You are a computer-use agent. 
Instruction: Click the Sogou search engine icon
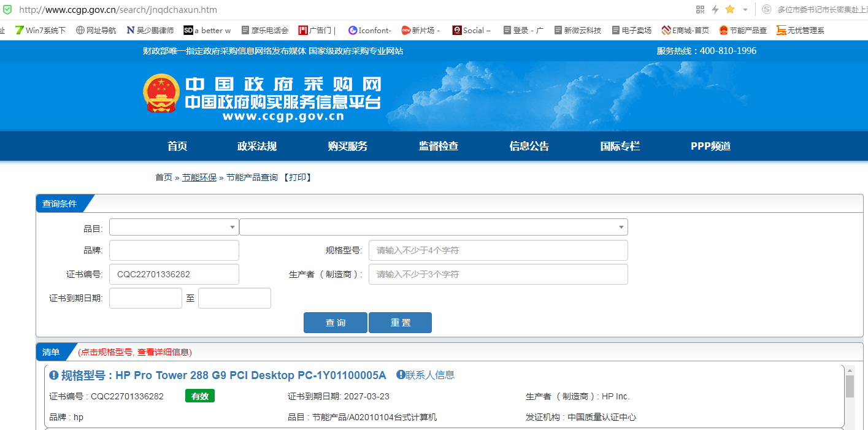(x=766, y=9)
